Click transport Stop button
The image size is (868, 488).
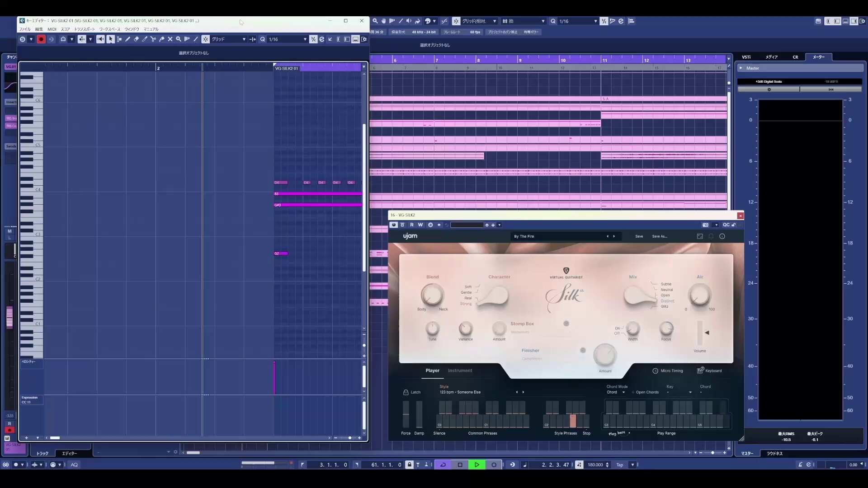[x=460, y=465]
